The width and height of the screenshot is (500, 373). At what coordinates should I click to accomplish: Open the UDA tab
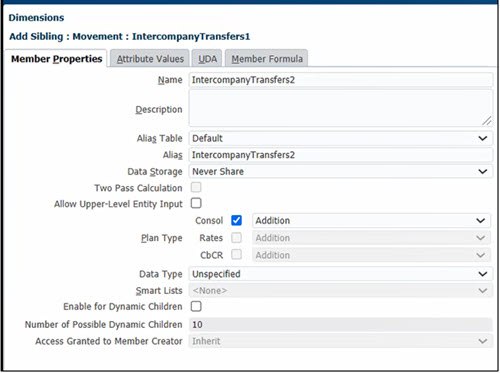click(x=207, y=59)
